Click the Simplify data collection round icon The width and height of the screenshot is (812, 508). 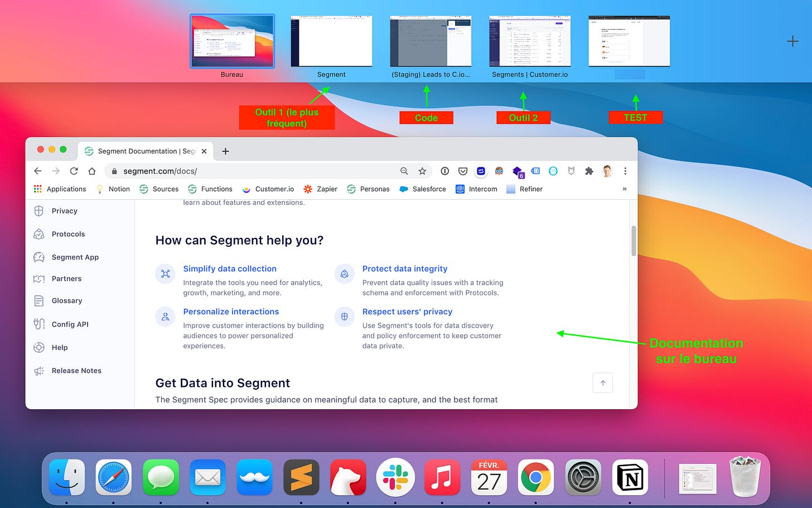point(165,274)
